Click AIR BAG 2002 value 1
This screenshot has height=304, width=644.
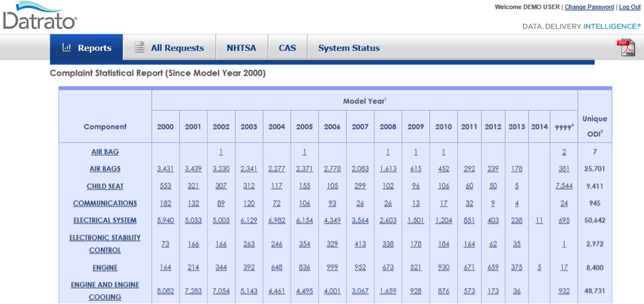pyautogui.click(x=221, y=152)
